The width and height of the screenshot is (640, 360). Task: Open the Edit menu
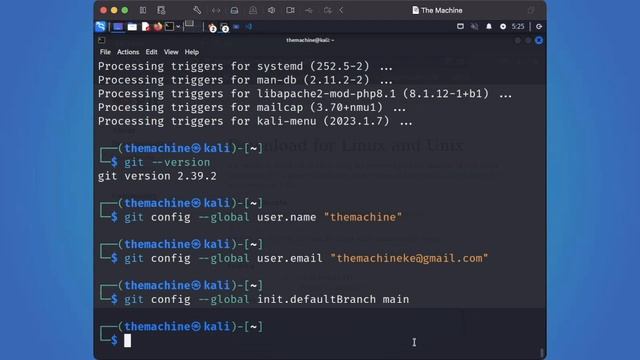151,52
